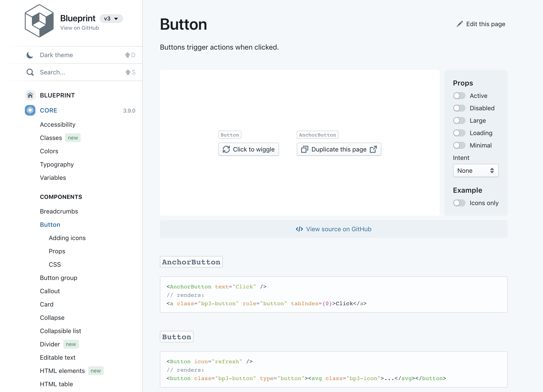
Task: Go to the Collapse page
Action: [52, 318]
